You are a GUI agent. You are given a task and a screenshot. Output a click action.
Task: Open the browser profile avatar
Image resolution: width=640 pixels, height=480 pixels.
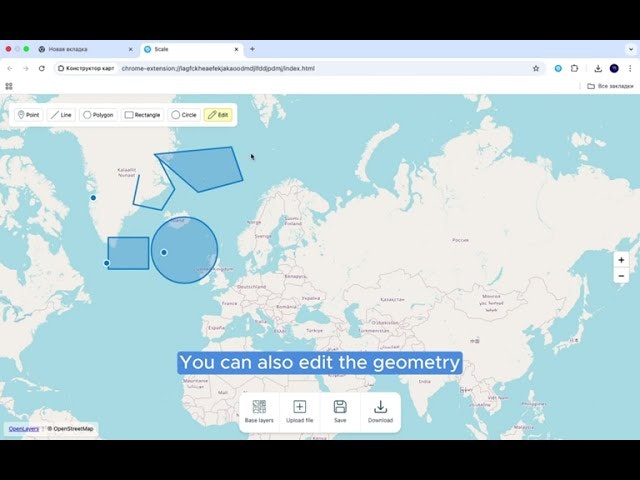point(614,69)
